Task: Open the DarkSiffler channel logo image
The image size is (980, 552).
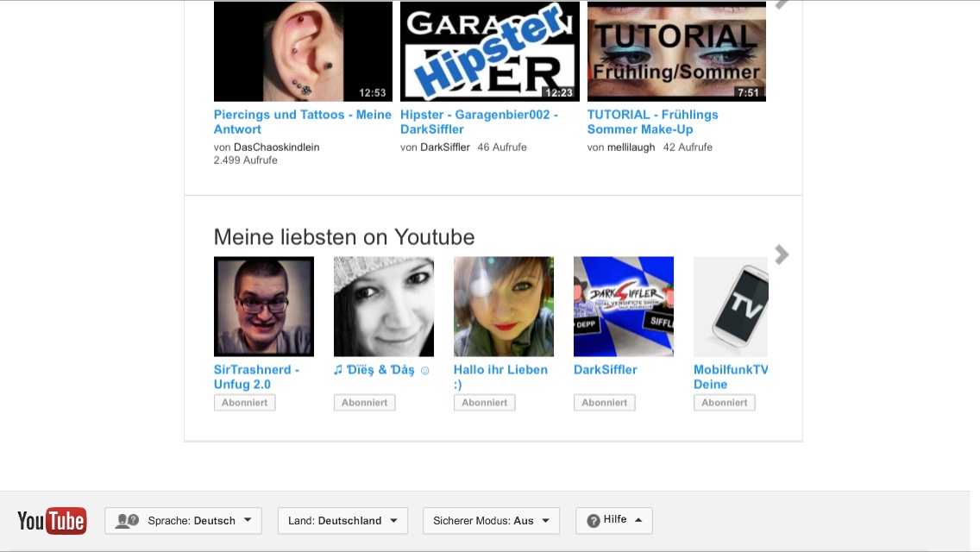Action: coord(623,306)
